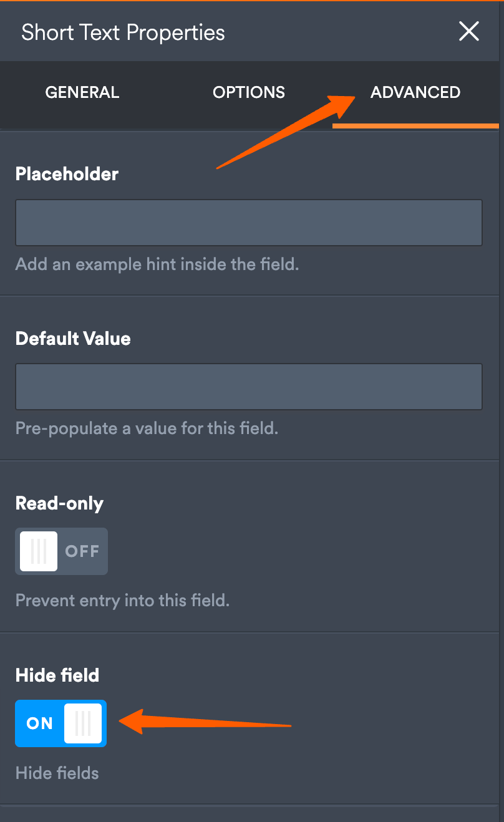Open the OPTIONS tab
Screen dimensions: 504x822
click(x=248, y=92)
